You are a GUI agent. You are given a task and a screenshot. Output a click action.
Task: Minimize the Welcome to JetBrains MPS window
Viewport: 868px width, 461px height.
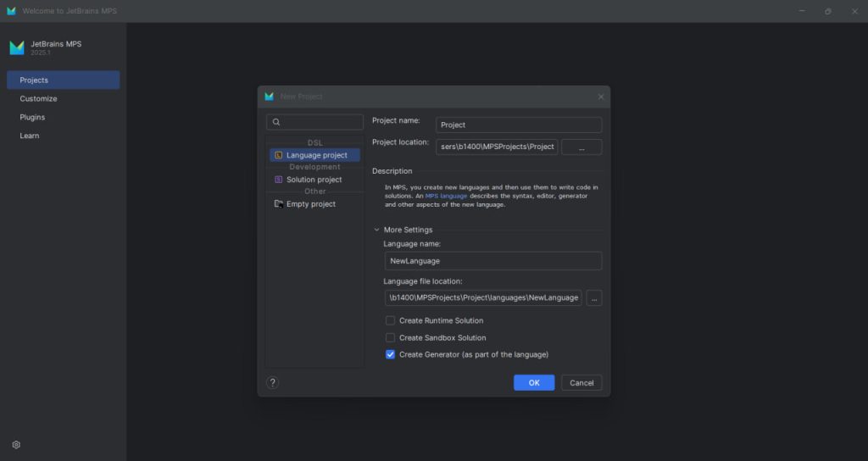pyautogui.click(x=802, y=11)
